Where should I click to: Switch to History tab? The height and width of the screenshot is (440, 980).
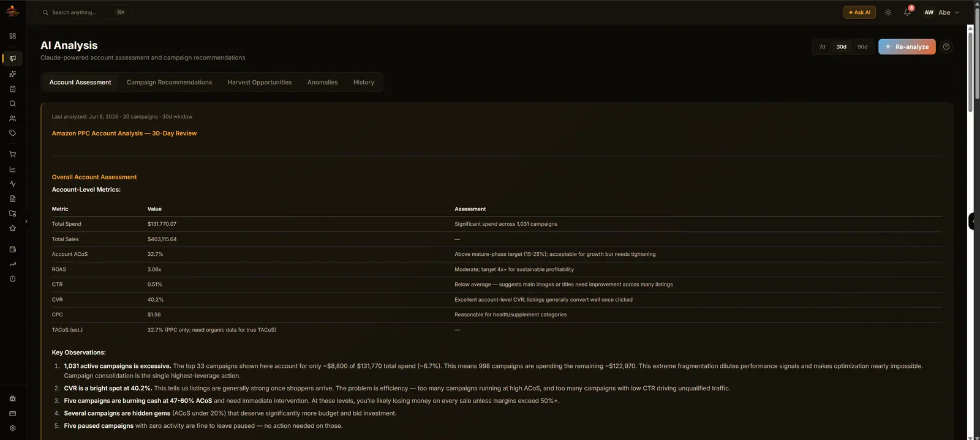(x=364, y=82)
